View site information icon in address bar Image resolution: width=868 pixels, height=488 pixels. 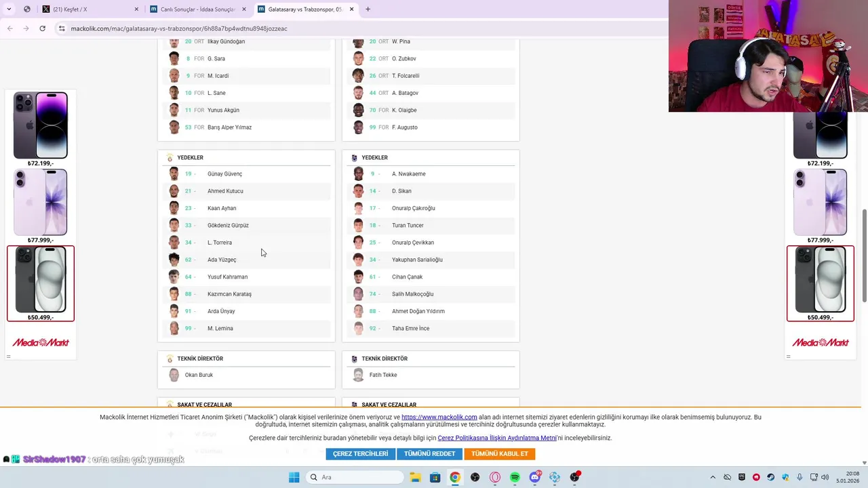pyautogui.click(x=62, y=28)
